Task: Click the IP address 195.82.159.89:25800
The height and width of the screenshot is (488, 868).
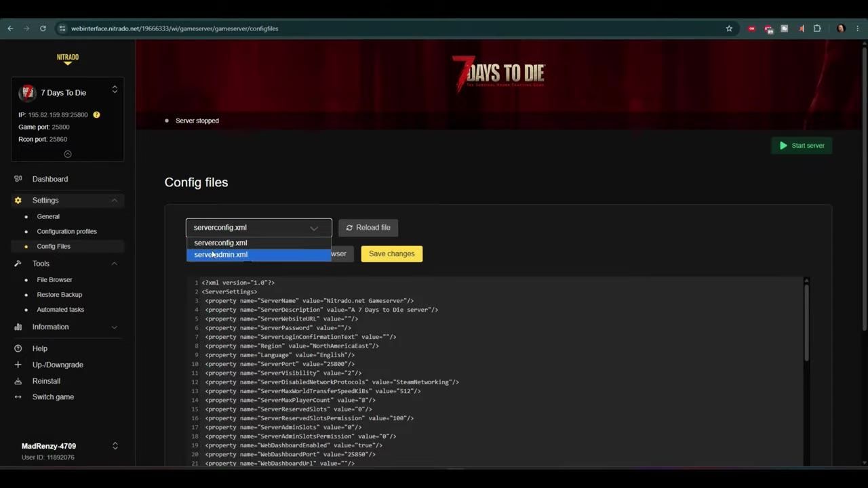Action: point(58,115)
